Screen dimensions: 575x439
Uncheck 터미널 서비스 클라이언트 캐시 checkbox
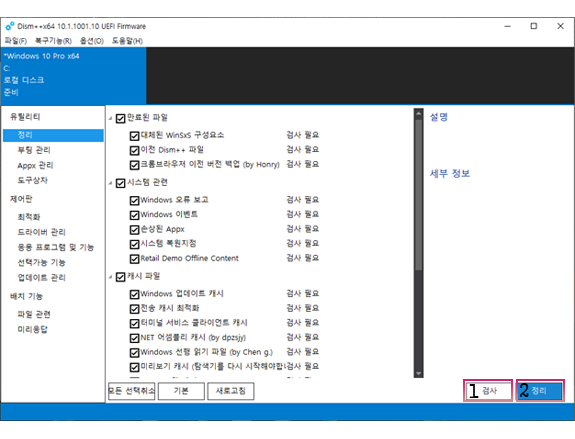134,323
